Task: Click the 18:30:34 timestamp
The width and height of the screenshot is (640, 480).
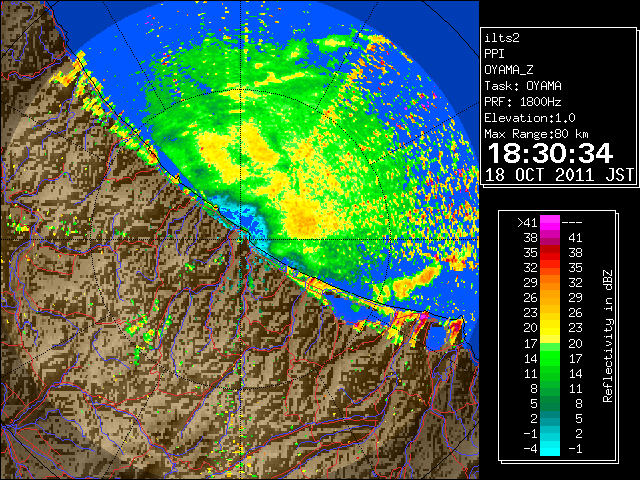Action: point(550,153)
